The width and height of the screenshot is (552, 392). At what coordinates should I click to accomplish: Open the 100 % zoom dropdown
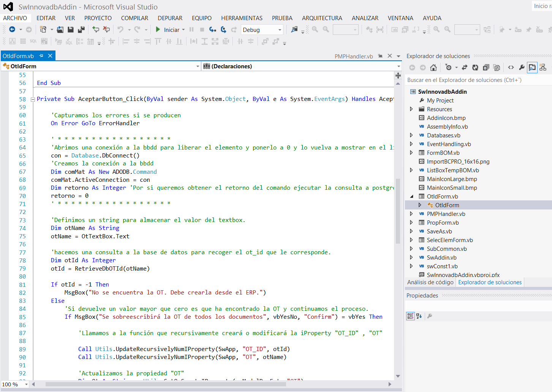[x=26, y=384]
